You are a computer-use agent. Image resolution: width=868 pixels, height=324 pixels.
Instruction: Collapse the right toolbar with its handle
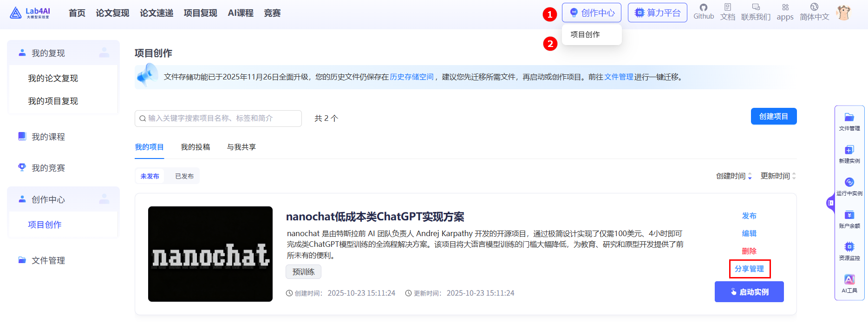tap(830, 203)
